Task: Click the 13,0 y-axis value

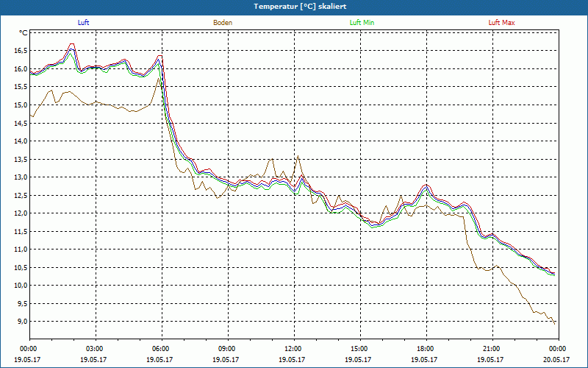Action: pyautogui.click(x=21, y=177)
